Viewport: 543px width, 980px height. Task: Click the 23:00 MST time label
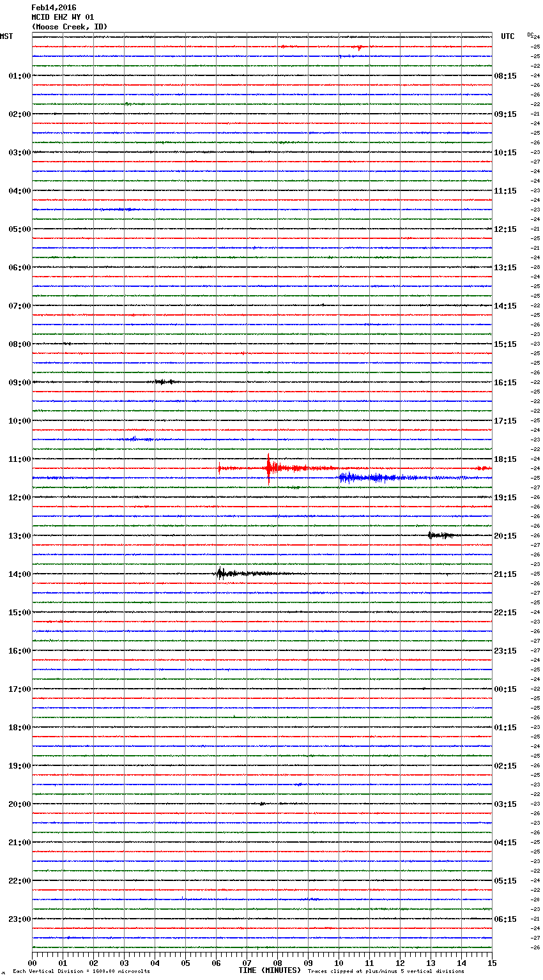click(19, 919)
